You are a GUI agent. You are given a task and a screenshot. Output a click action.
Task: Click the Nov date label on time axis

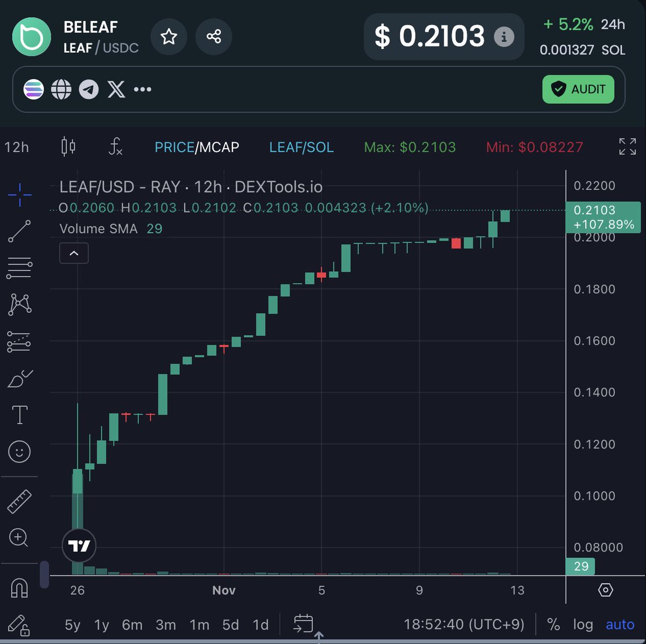[x=224, y=590]
